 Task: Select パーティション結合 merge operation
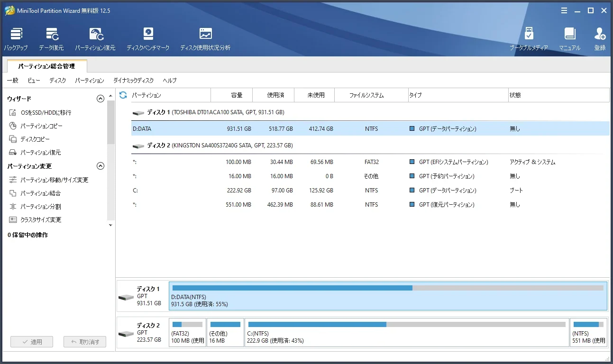[x=35, y=193]
